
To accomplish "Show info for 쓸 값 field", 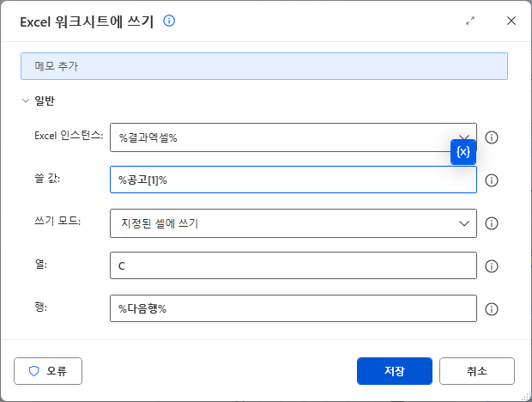I will [492, 180].
